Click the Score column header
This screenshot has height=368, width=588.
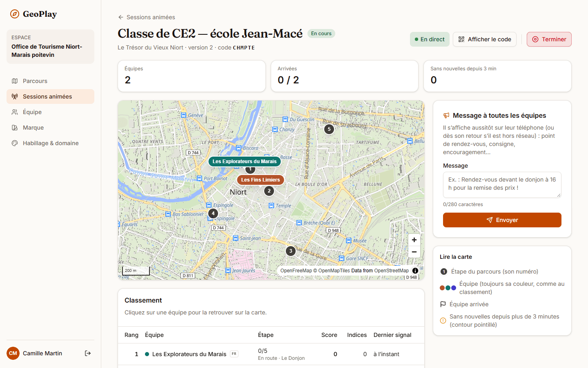point(329,335)
